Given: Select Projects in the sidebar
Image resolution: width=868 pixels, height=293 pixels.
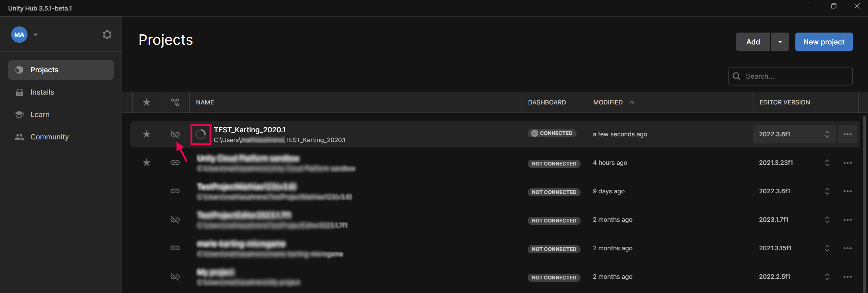Looking at the screenshot, I should tap(61, 70).
